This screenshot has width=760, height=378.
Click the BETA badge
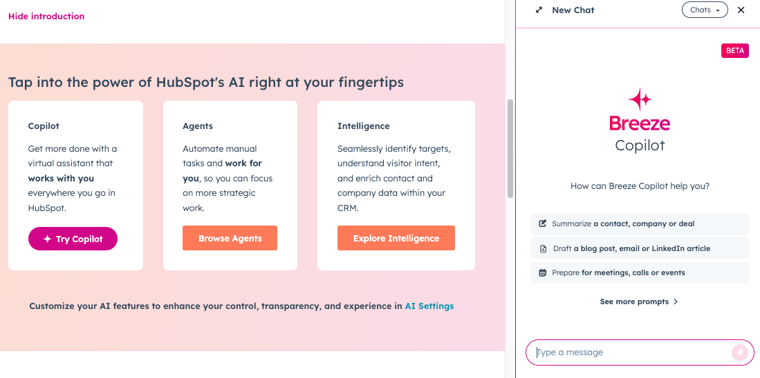(x=735, y=50)
